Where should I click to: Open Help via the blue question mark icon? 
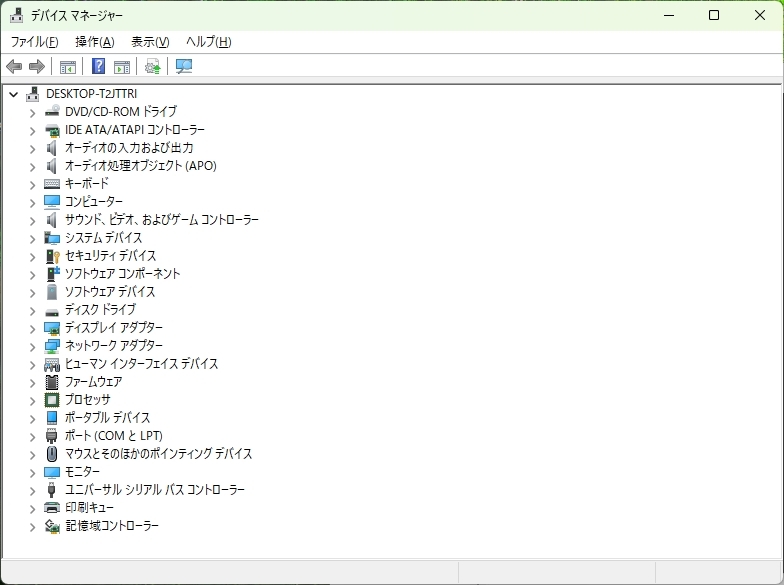pos(98,66)
